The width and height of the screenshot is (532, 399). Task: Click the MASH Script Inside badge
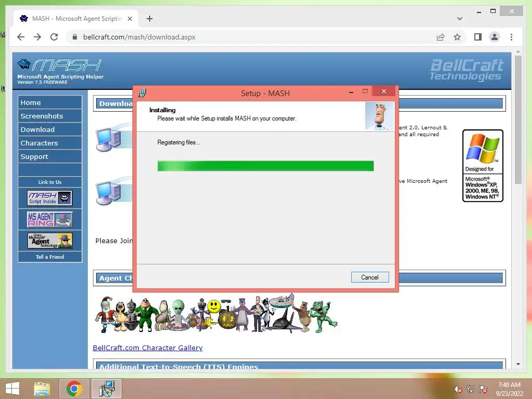50,198
